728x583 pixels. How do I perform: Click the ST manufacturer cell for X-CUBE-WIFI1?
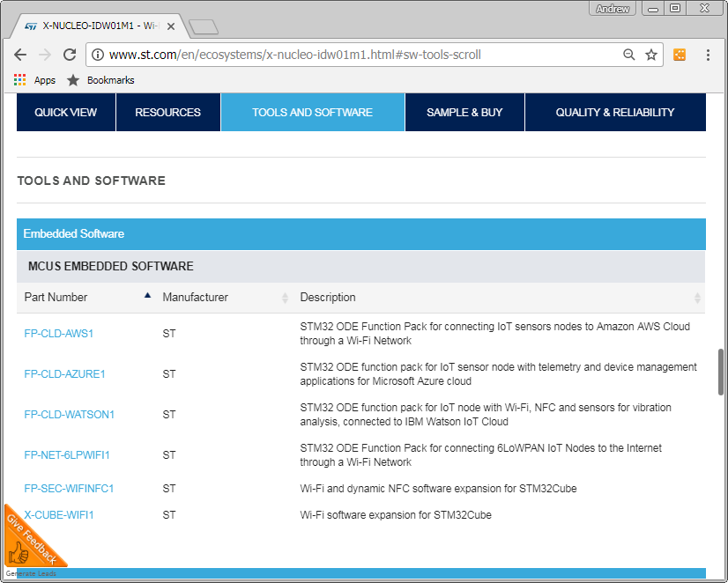tap(169, 515)
